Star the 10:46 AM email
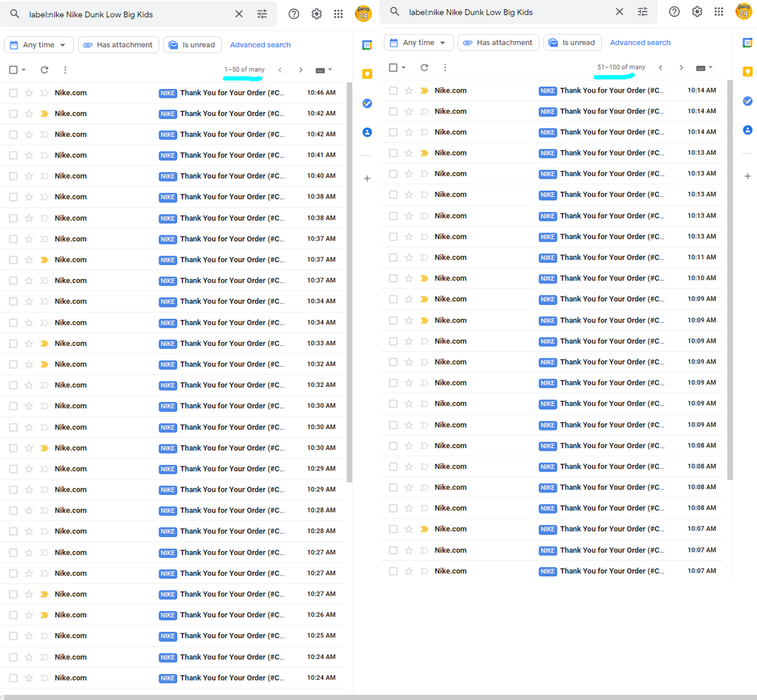 [x=28, y=93]
